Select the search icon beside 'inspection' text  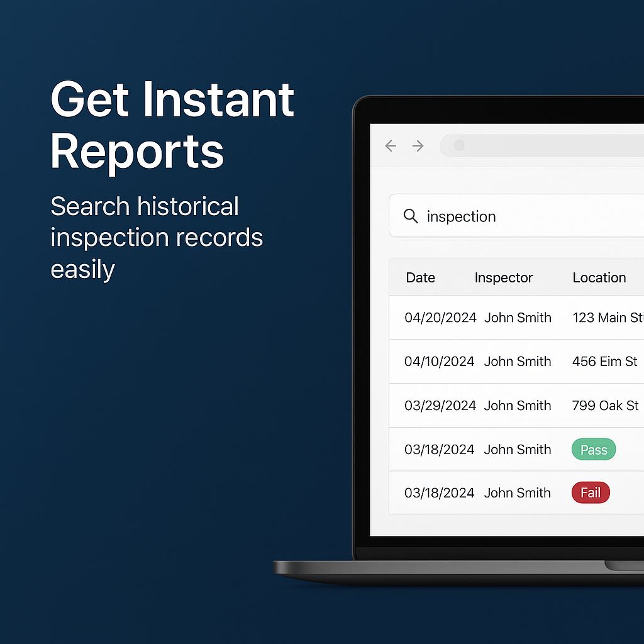pyautogui.click(x=411, y=216)
